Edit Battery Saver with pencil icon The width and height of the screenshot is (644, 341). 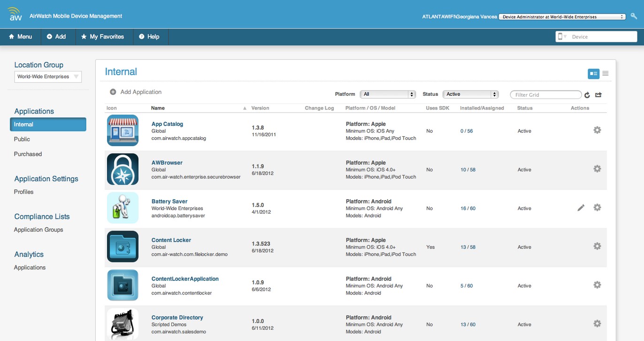pyautogui.click(x=581, y=208)
